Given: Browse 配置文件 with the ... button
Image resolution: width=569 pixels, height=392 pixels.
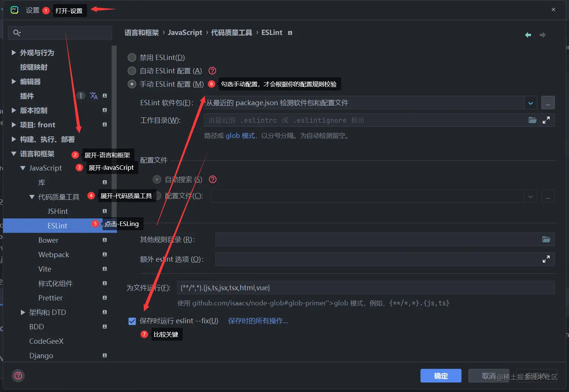Looking at the screenshot, I should point(548,196).
